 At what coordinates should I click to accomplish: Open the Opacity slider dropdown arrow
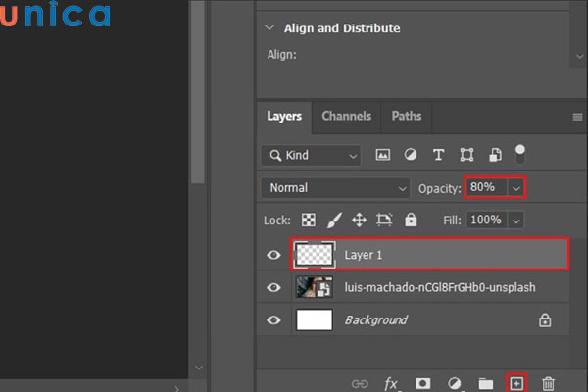(x=516, y=187)
